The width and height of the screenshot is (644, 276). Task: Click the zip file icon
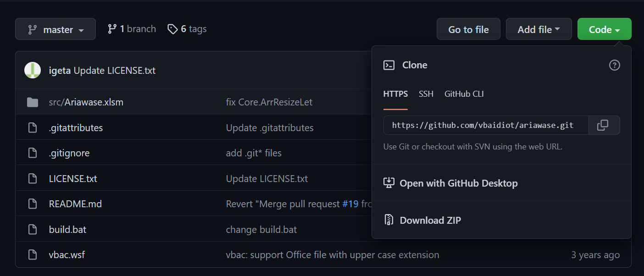[389, 220]
